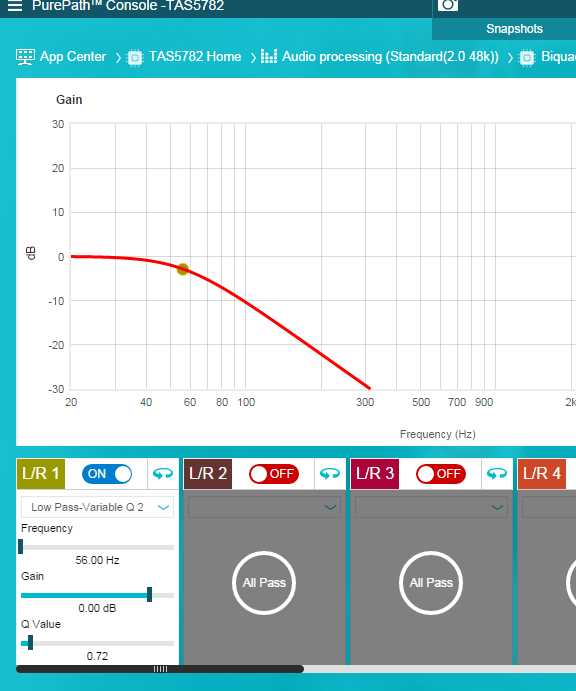Click the TAS5782 Home chip icon
The image size is (576, 691).
click(135, 58)
